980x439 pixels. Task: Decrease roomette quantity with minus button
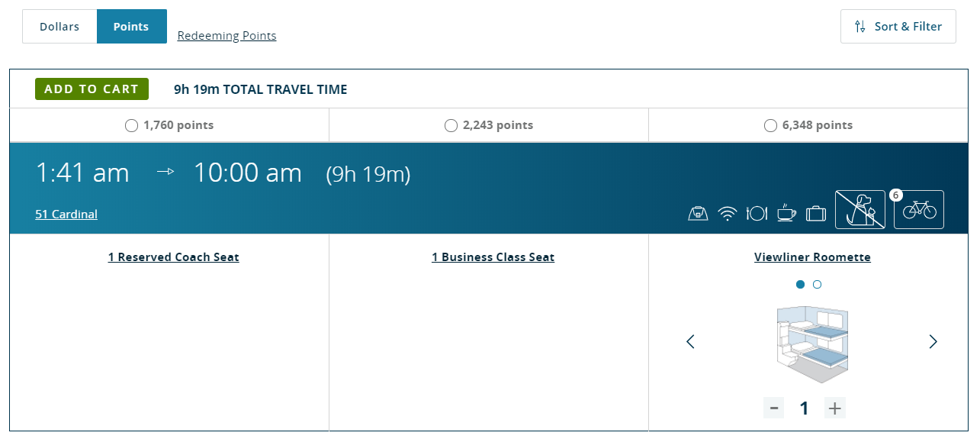(x=774, y=408)
